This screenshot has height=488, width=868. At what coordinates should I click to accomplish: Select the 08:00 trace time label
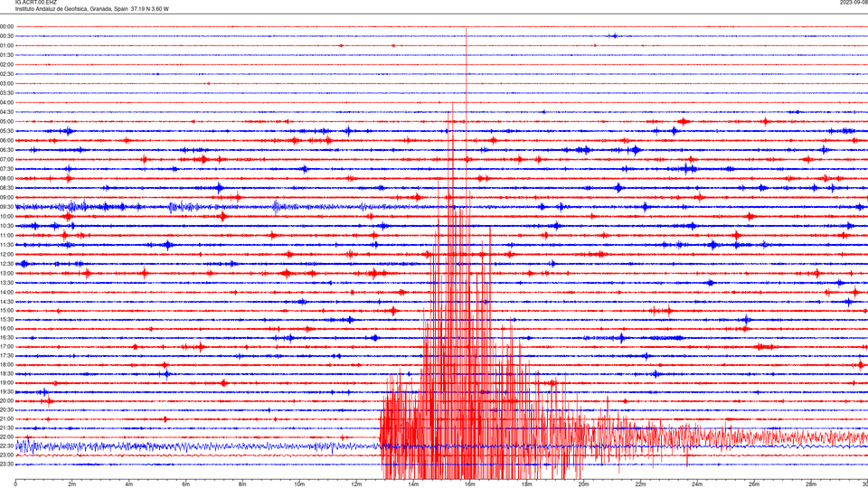tap(6, 179)
